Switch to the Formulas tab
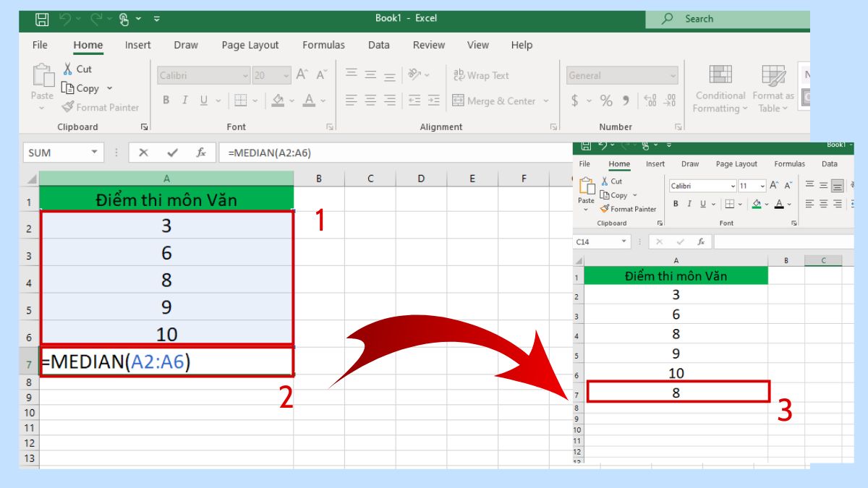868x488 pixels. pos(323,45)
